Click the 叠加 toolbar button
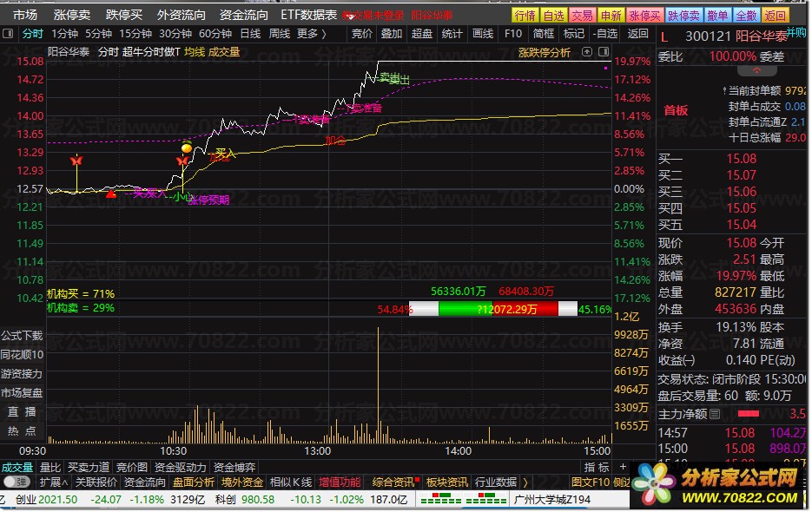This screenshot has width=812, height=512. click(392, 34)
